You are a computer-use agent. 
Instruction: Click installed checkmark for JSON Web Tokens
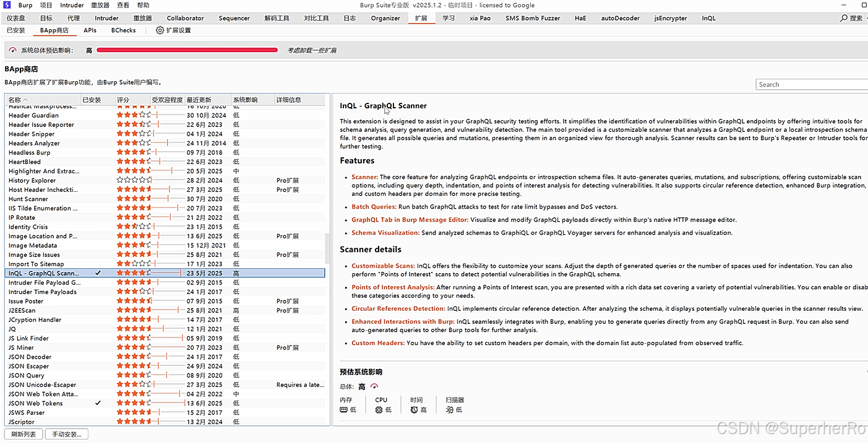click(98, 403)
